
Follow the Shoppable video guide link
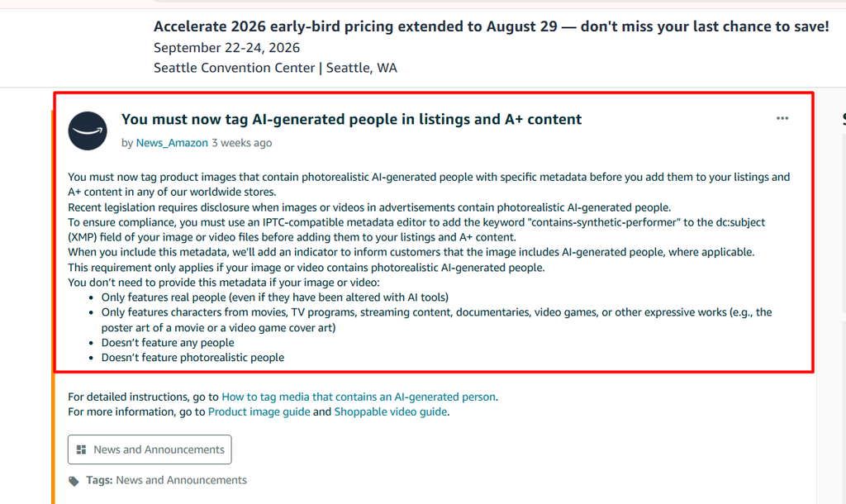click(391, 412)
